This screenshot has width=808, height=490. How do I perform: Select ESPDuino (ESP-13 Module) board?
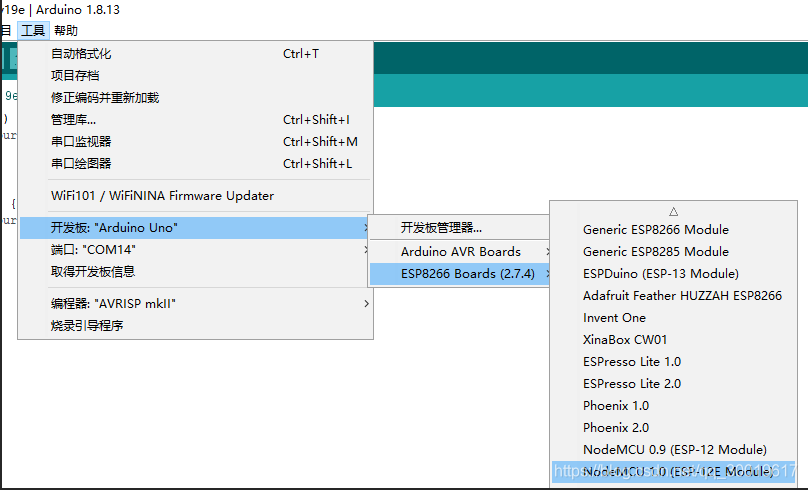tap(673, 274)
